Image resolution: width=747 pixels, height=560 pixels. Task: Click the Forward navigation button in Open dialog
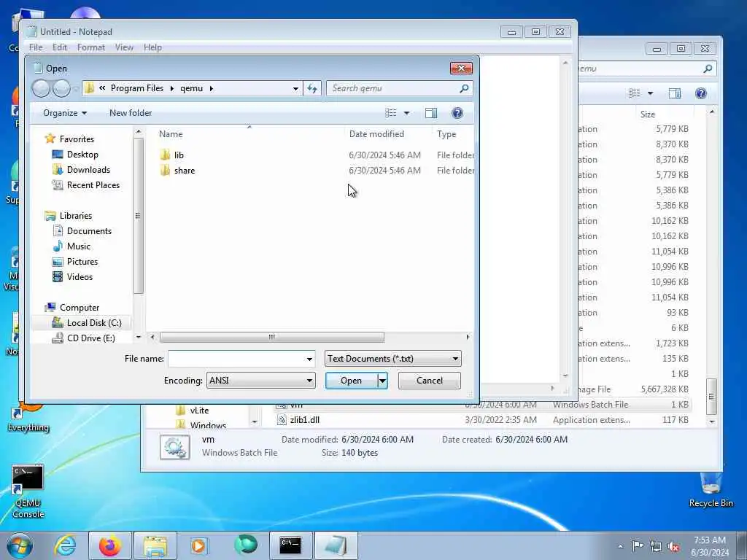pos(61,88)
